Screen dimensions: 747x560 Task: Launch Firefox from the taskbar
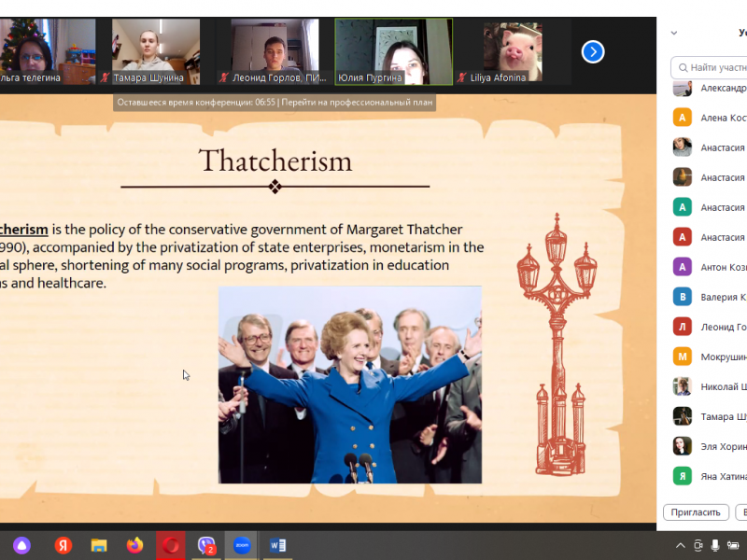coord(135,545)
